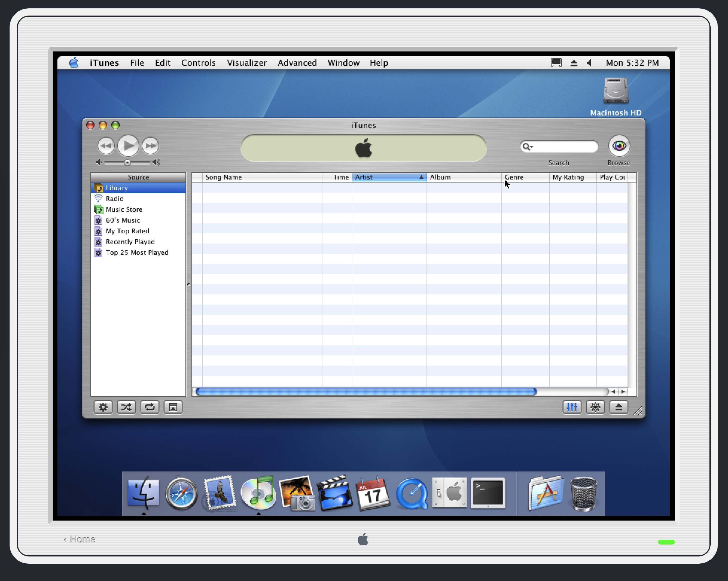728x581 pixels.
Task: Open the Apple menu
Action: pyautogui.click(x=74, y=63)
